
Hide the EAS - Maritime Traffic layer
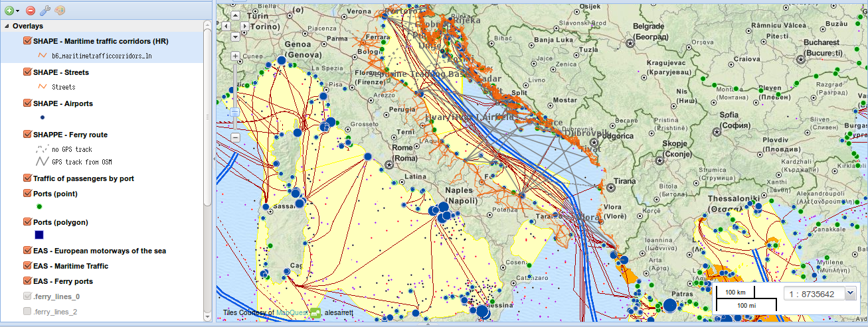pos(27,266)
